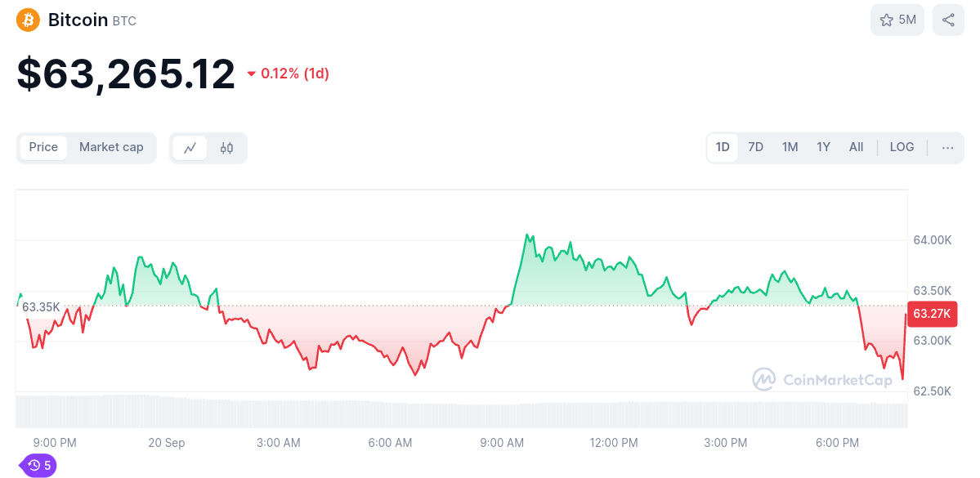
Task: Select the 1D timeframe tab
Action: [722, 147]
